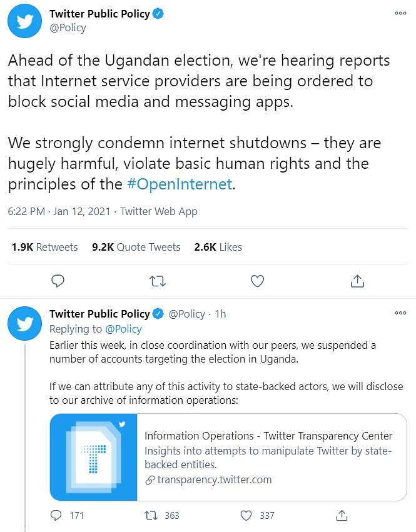Open the @Policy mention in Replying to
This screenshot has height=532, width=416.
click(123, 329)
